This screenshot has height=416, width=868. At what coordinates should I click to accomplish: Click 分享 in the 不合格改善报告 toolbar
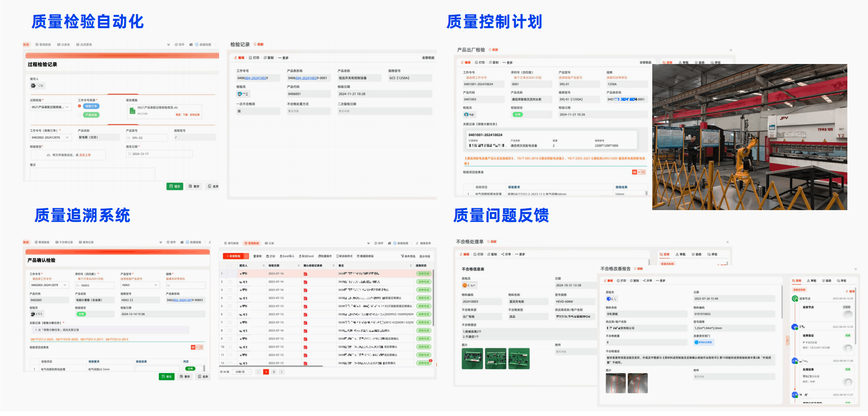(x=647, y=280)
